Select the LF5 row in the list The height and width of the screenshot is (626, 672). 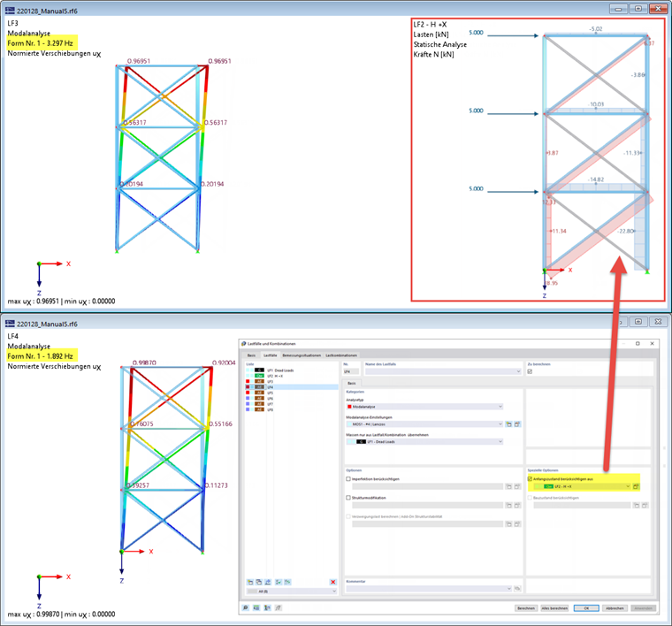[292, 393]
